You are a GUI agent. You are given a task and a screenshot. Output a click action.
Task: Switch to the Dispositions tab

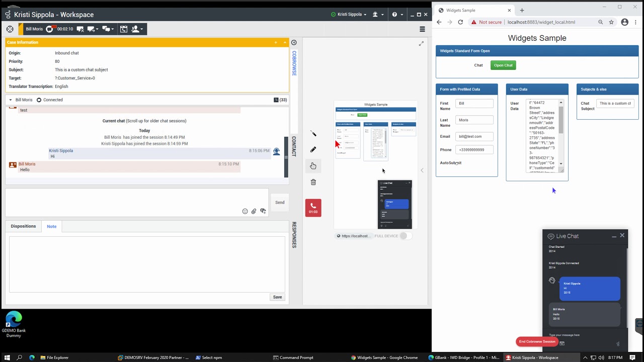[23, 226]
